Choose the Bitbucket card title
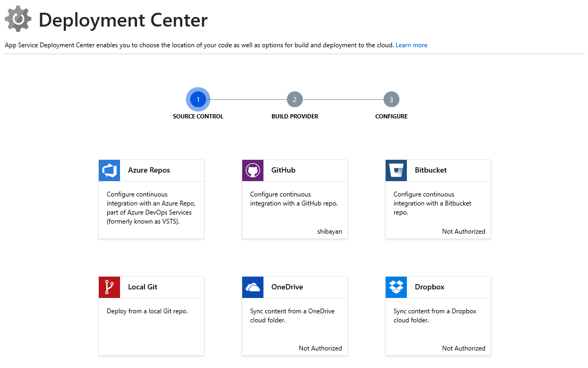 point(430,170)
